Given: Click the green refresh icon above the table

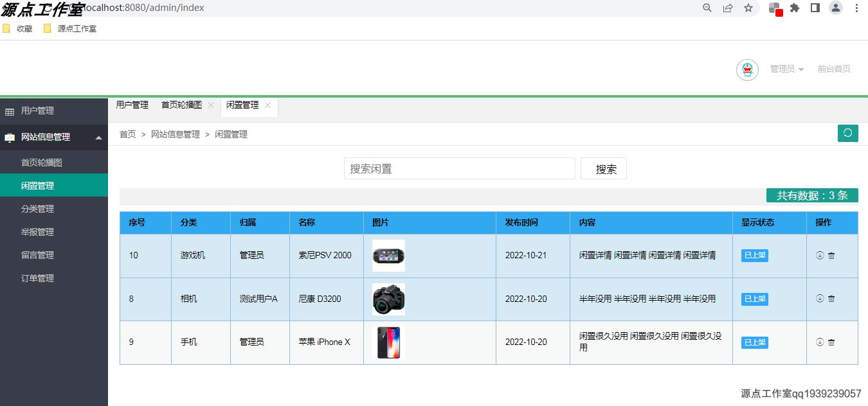Looking at the screenshot, I should 847,133.
